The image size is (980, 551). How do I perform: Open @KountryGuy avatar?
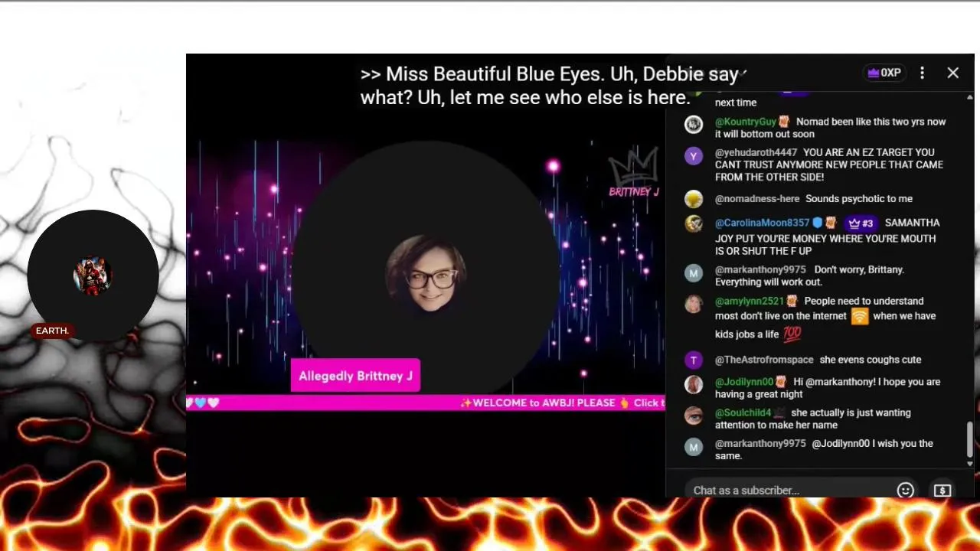click(x=694, y=124)
